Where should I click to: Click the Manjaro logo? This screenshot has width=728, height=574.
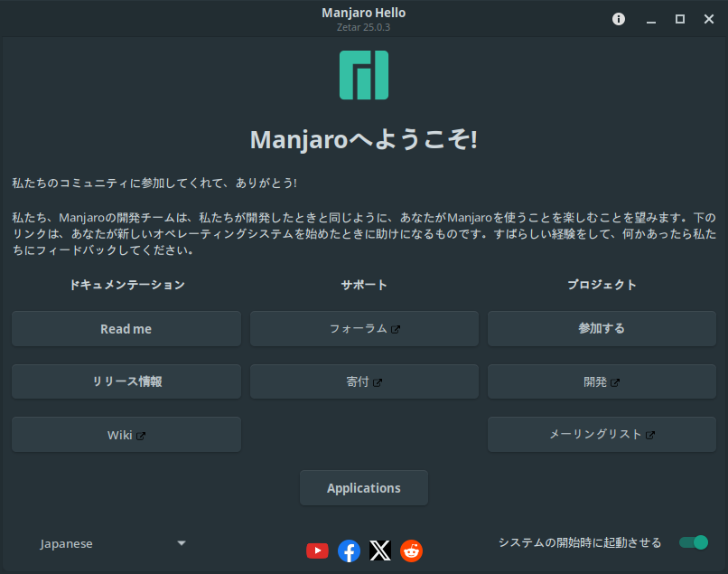pyautogui.click(x=364, y=75)
